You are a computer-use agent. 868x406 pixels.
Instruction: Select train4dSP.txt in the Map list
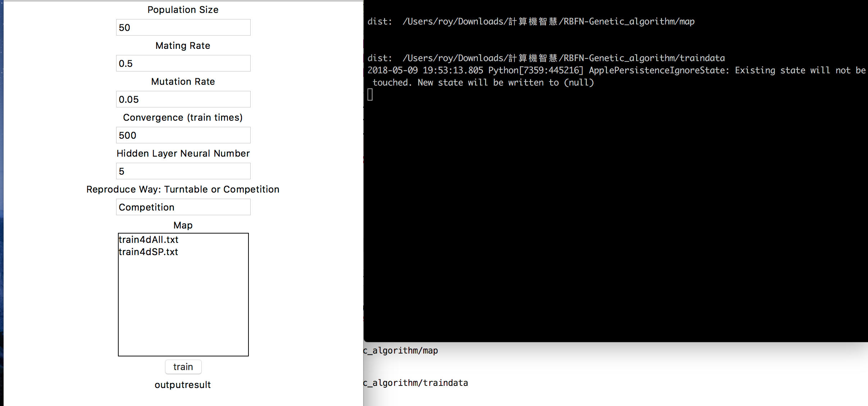[149, 252]
